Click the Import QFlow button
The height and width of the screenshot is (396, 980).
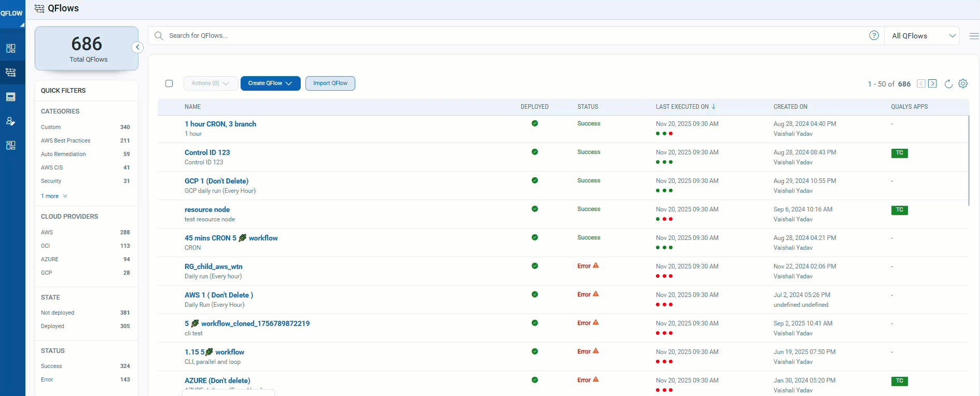[x=330, y=83]
